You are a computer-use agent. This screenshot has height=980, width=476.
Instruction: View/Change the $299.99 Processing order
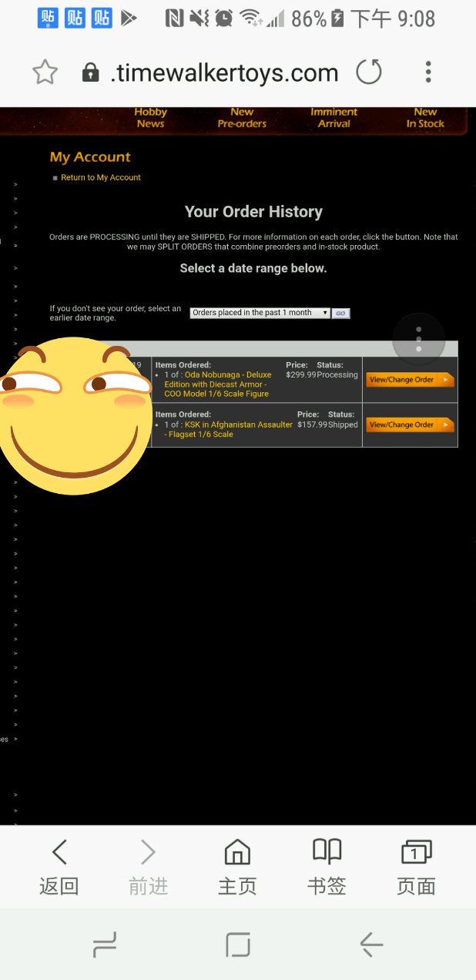[x=410, y=380]
